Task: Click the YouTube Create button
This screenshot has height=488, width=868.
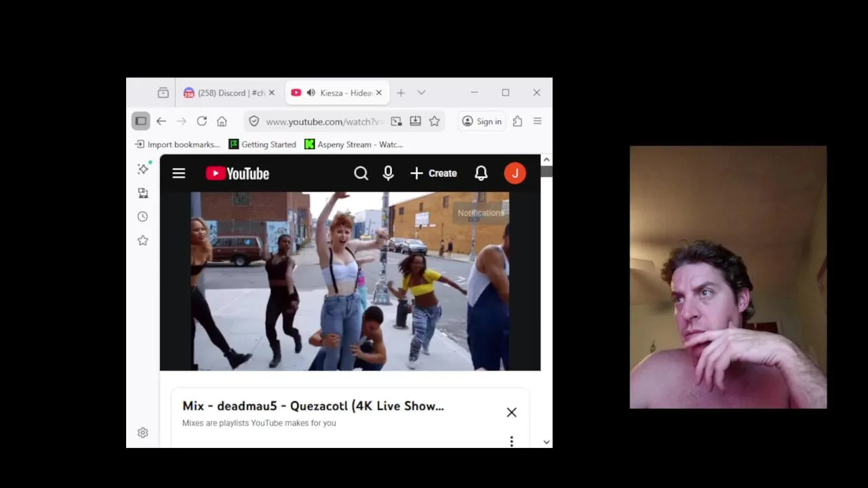Action: [x=434, y=174]
